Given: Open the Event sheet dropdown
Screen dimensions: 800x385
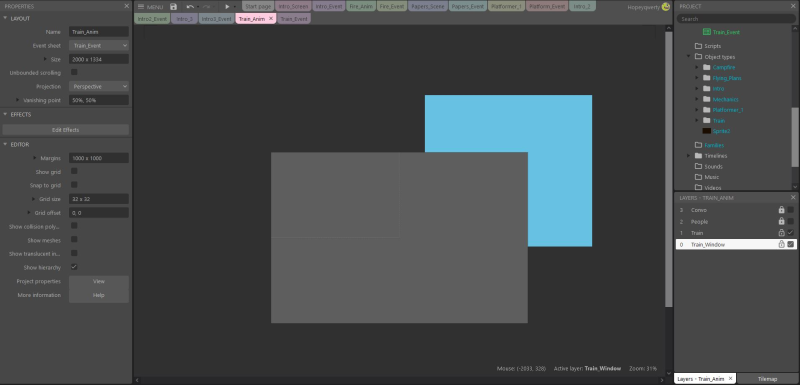Looking at the screenshot, I should click(99, 45).
